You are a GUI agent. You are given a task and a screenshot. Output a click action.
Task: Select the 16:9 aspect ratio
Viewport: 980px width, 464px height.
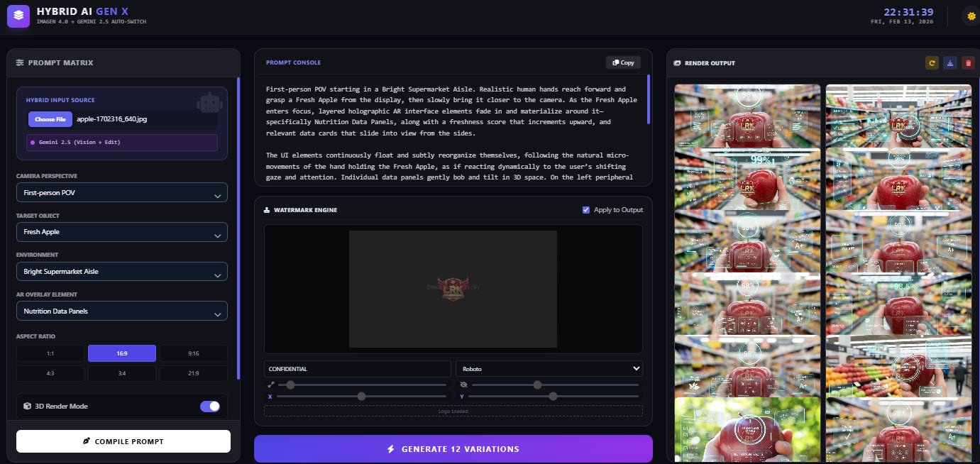122,353
